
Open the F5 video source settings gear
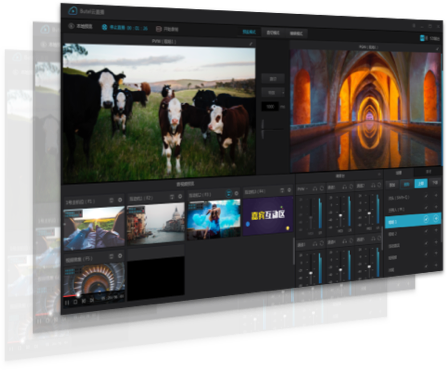click(x=120, y=256)
